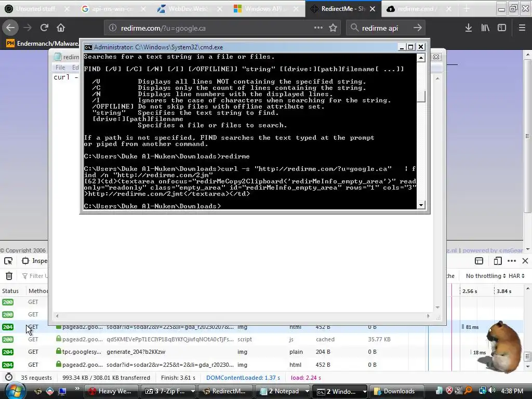Open page actions three-dot menu in URL bar

(318, 28)
